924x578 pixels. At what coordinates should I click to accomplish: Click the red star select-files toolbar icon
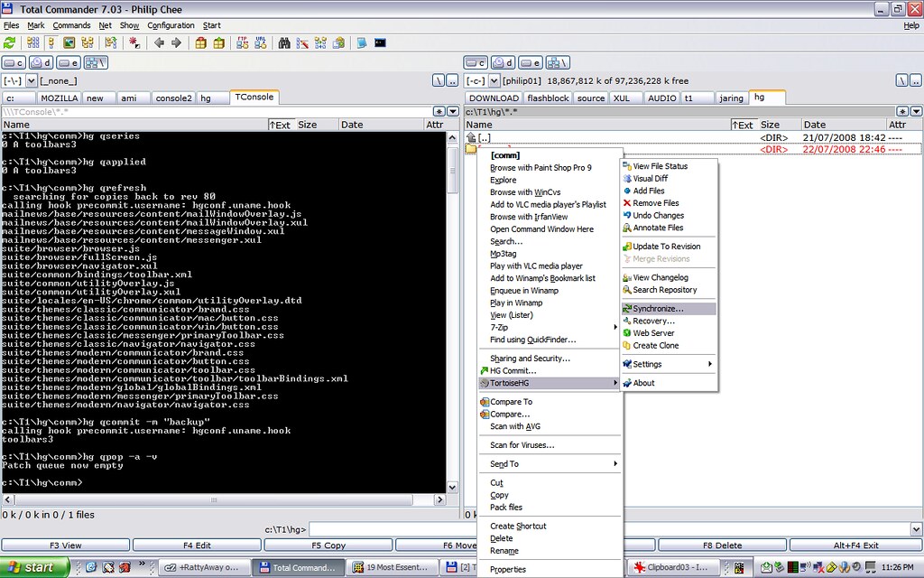point(134,42)
